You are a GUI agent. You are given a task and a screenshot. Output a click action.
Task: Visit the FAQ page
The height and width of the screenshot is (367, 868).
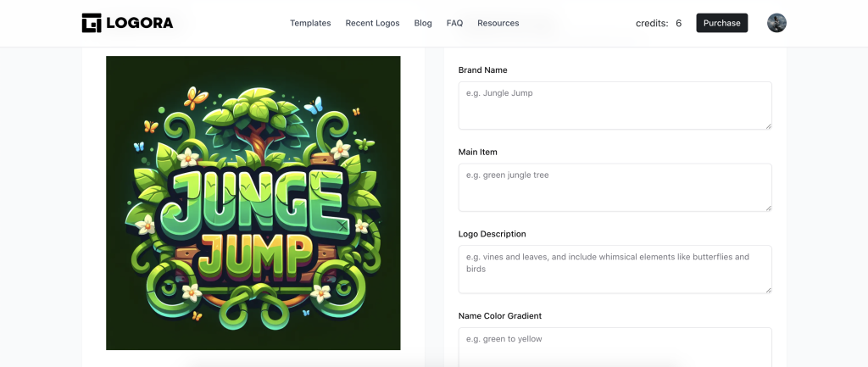454,23
